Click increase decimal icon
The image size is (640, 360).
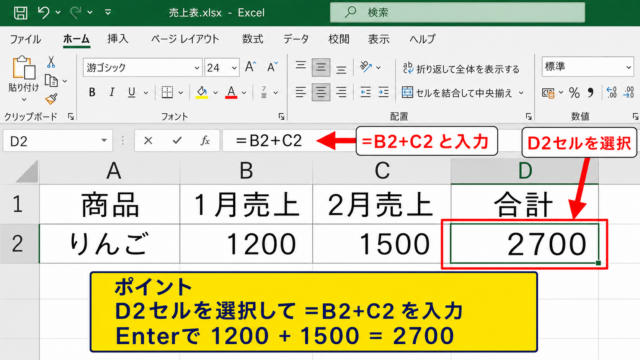[611, 93]
